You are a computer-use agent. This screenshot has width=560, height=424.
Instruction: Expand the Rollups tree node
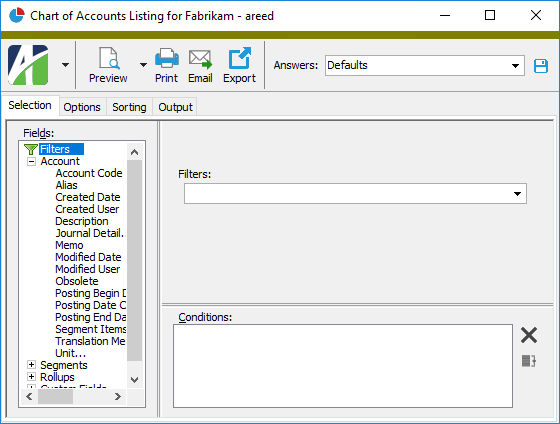(31, 376)
